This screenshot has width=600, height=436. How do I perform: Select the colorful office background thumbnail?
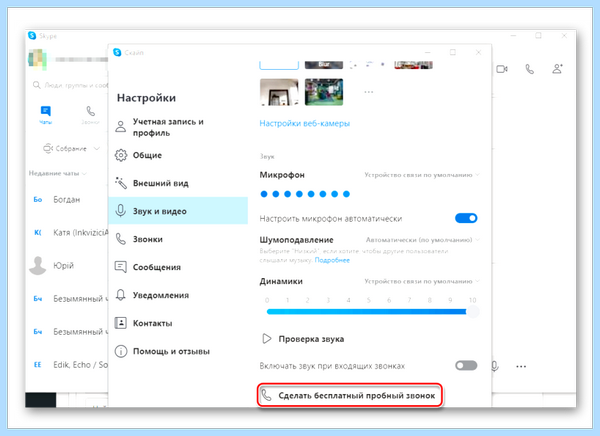[324, 92]
